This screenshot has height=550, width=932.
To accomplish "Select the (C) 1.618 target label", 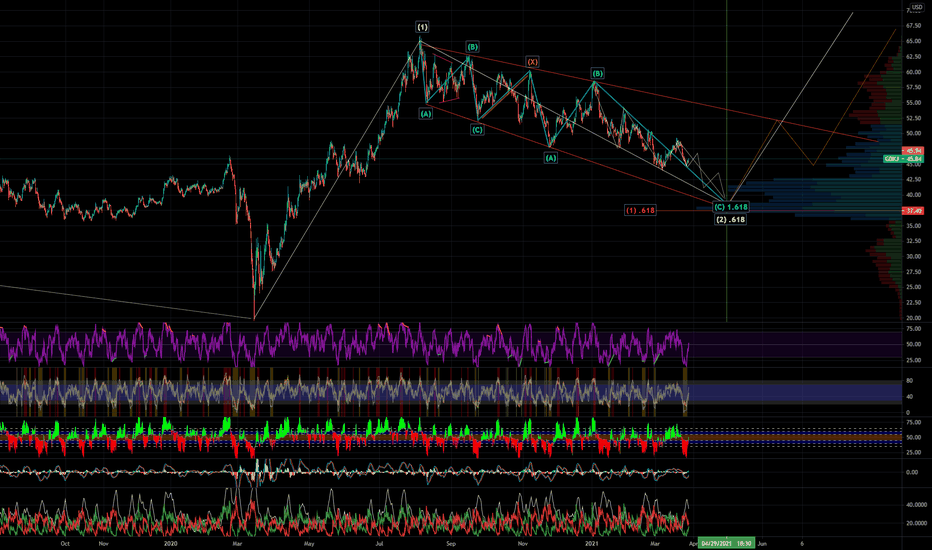I will tap(731, 207).
